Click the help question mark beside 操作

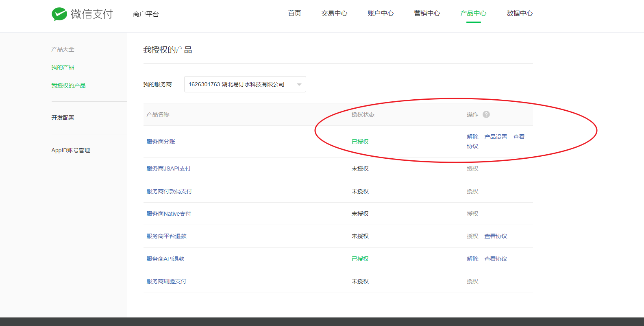486,114
